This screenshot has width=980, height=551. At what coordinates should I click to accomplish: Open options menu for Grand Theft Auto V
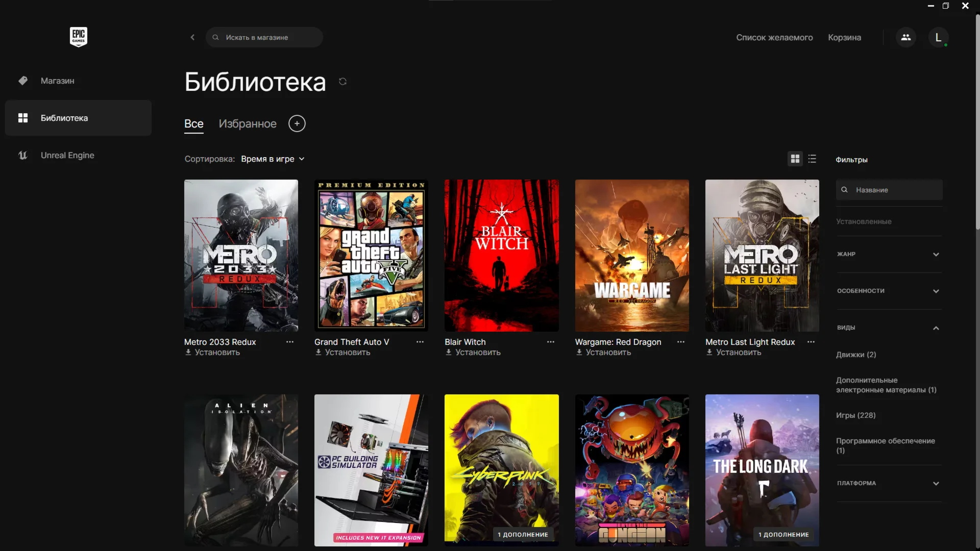point(420,342)
